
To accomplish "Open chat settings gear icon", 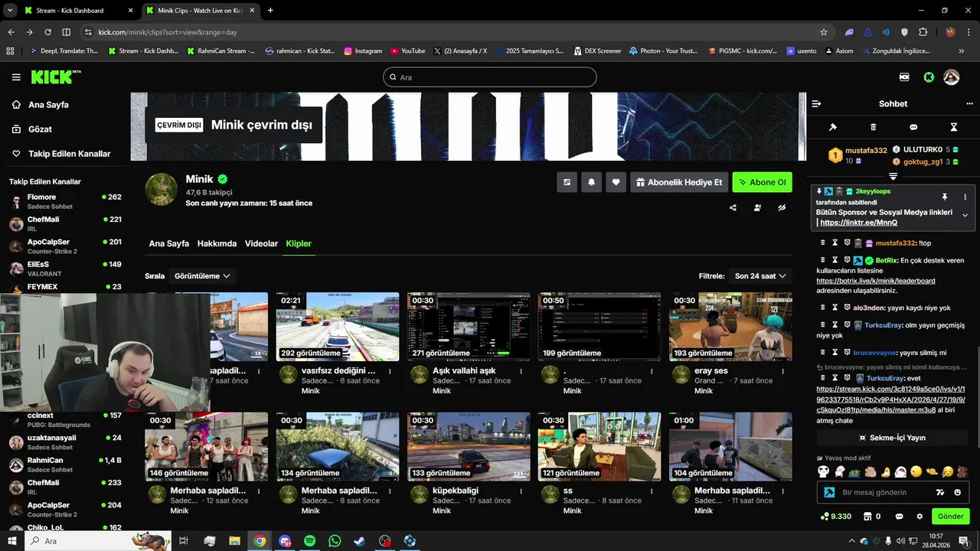I will [920, 517].
